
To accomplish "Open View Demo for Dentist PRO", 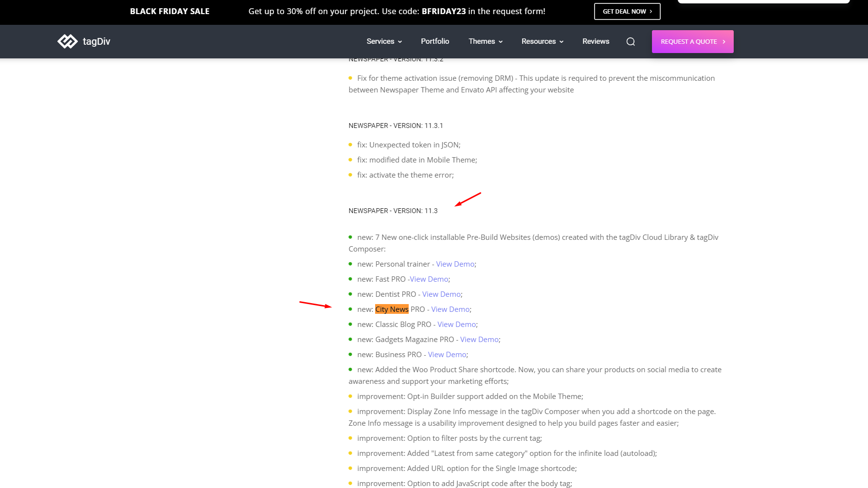I will pos(441,294).
